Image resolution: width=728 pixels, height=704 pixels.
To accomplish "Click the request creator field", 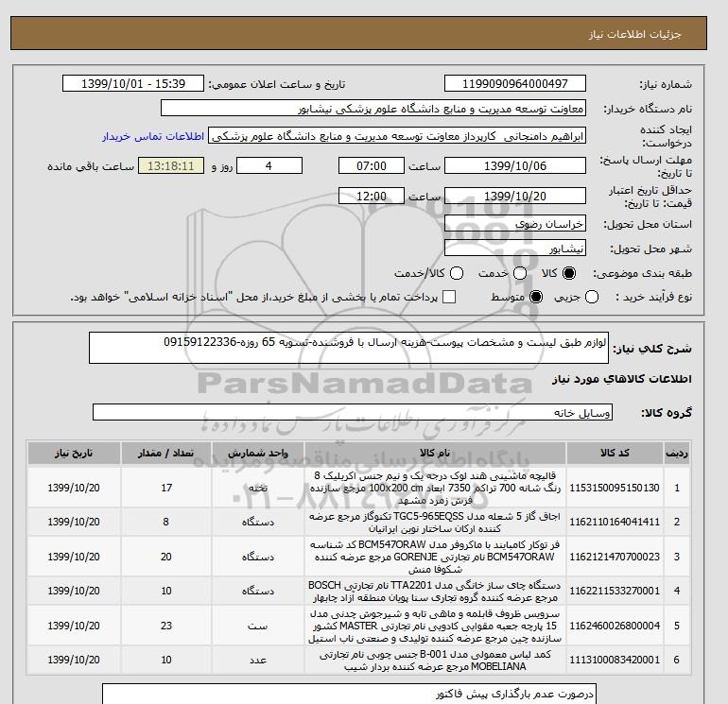I will [397, 136].
